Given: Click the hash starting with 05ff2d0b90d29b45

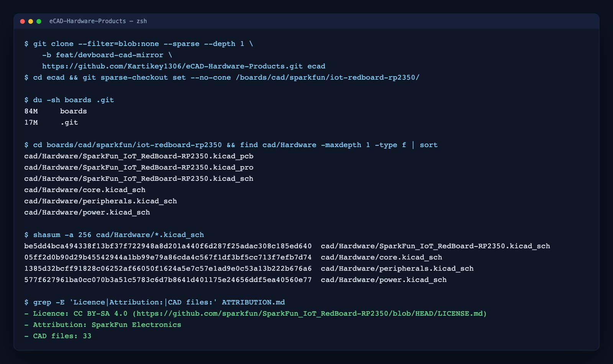Looking at the screenshot, I should coord(168,257).
